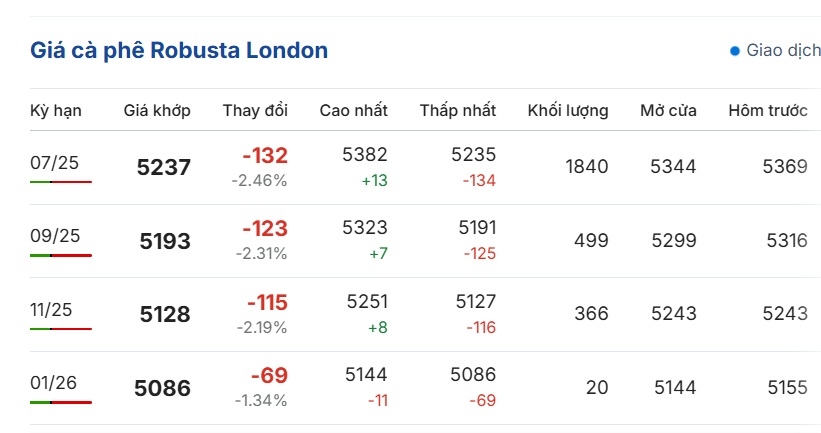Click the blue Giao dịch status dot
The width and height of the screenshot is (821, 433).
735,51
